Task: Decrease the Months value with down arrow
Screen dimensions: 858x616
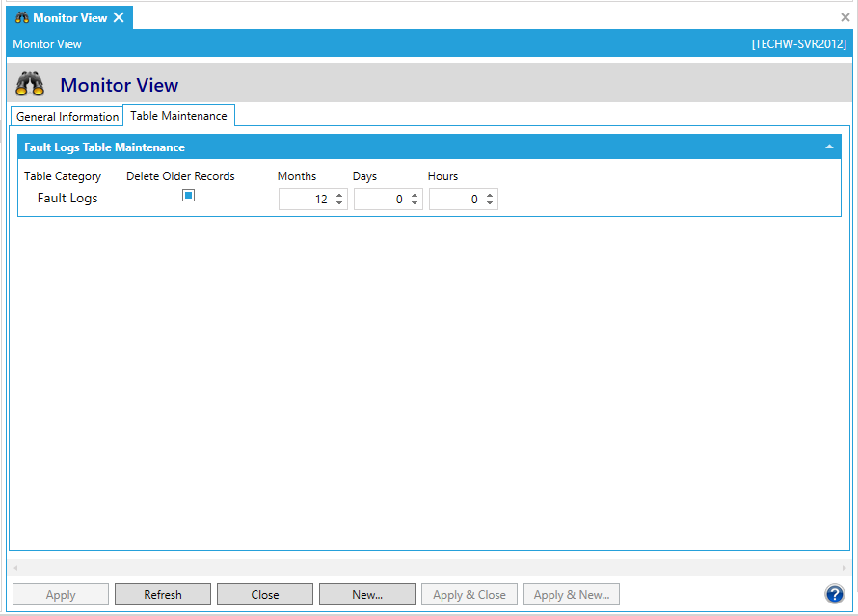Action: [x=339, y=203]
